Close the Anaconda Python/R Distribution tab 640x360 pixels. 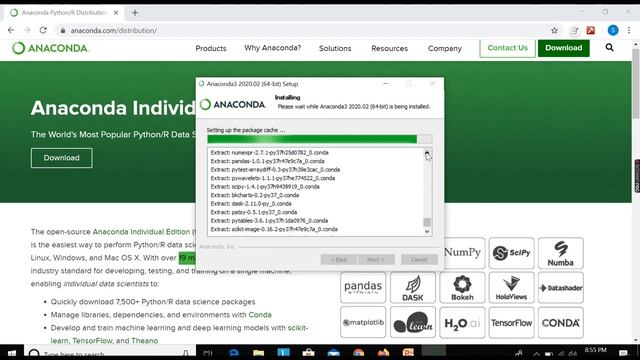coord(116,13)
